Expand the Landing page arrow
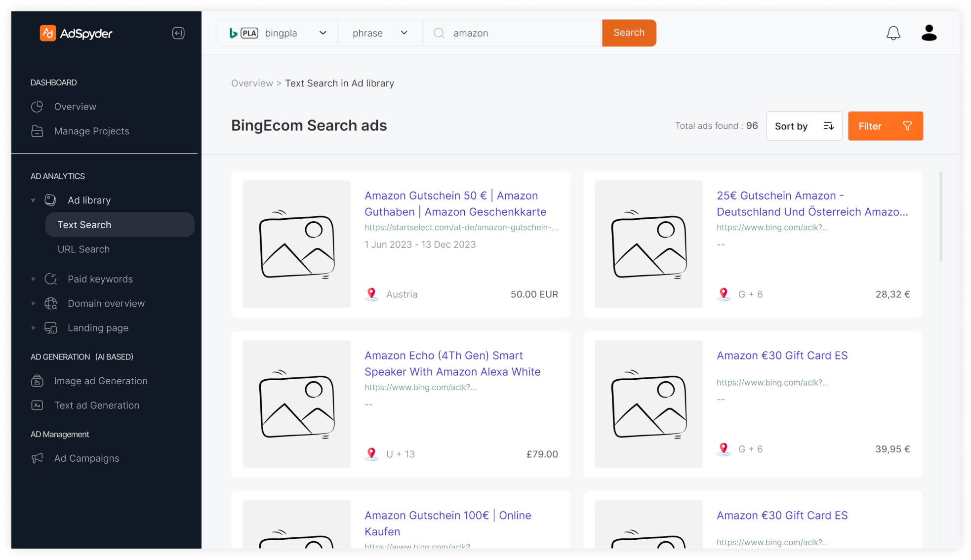 33,328
